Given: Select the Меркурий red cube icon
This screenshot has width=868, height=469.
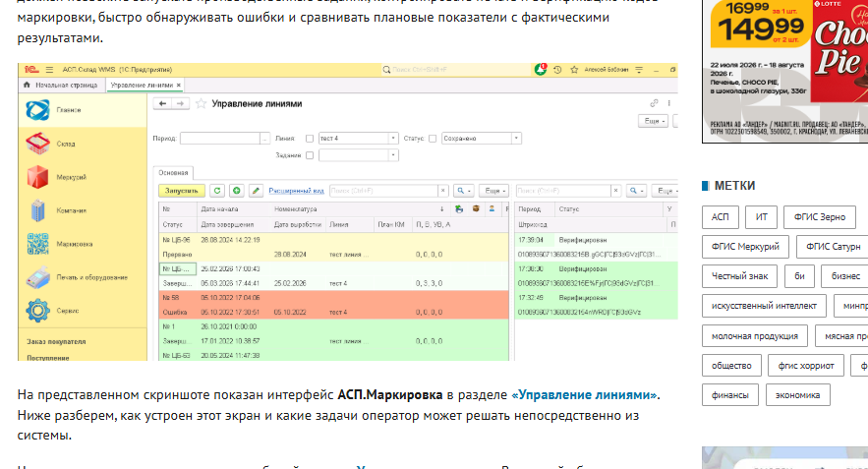Looking at the screenshot, I should 37,177.
